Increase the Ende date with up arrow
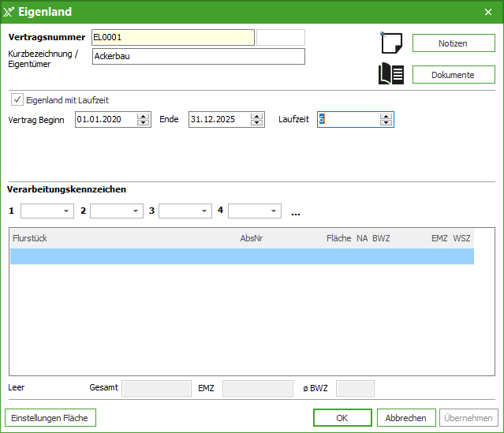The image size is (504, 433). pos(256,116)
